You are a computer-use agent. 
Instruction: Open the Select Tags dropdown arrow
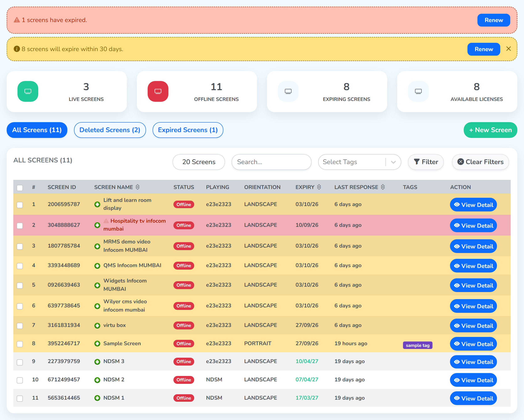393,162
